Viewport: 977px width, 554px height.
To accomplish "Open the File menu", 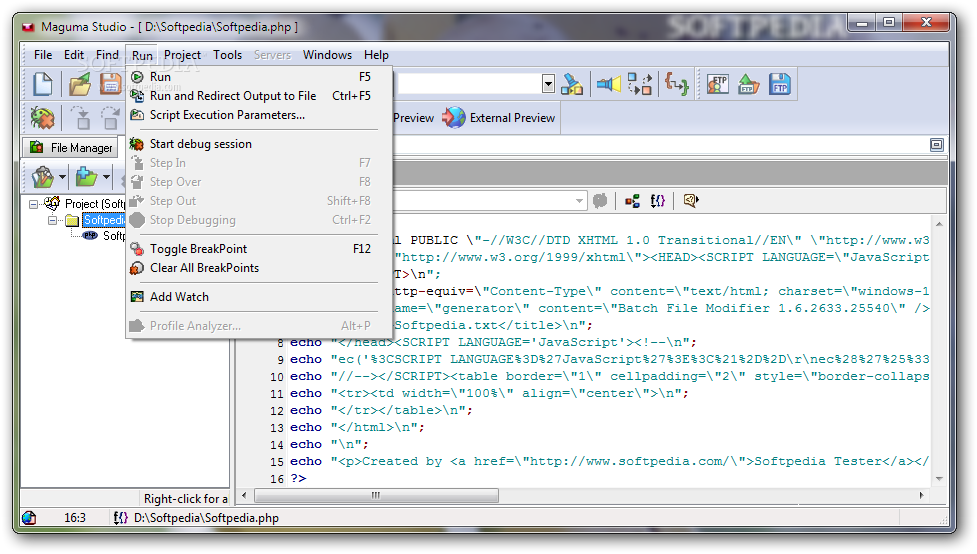I will 43,55.
